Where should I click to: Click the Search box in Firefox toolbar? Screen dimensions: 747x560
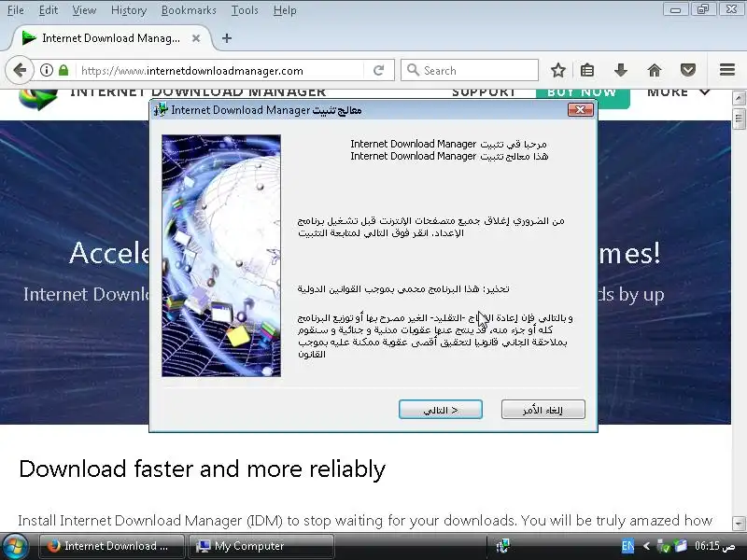pyautogui.click(x=470, y=71)
